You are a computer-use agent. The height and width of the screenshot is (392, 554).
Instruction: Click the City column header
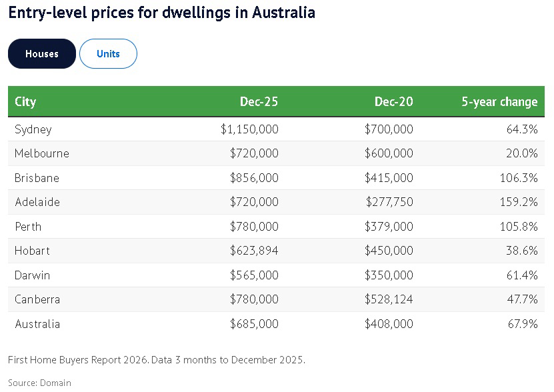pyautogui.click(x=25, y=102)
